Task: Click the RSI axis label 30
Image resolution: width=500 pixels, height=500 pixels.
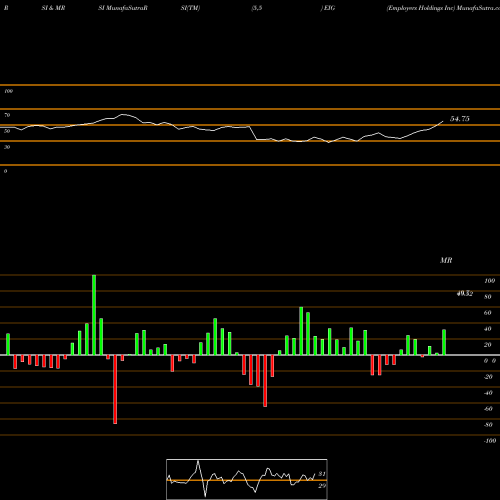Action: point(7,147)
